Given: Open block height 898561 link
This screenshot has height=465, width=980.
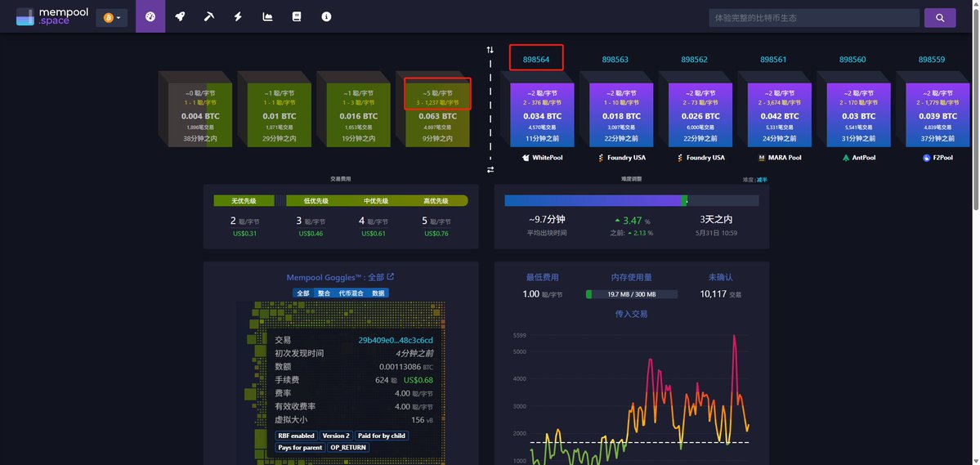Looking at the screenshot, I should (x=773, y=60).
